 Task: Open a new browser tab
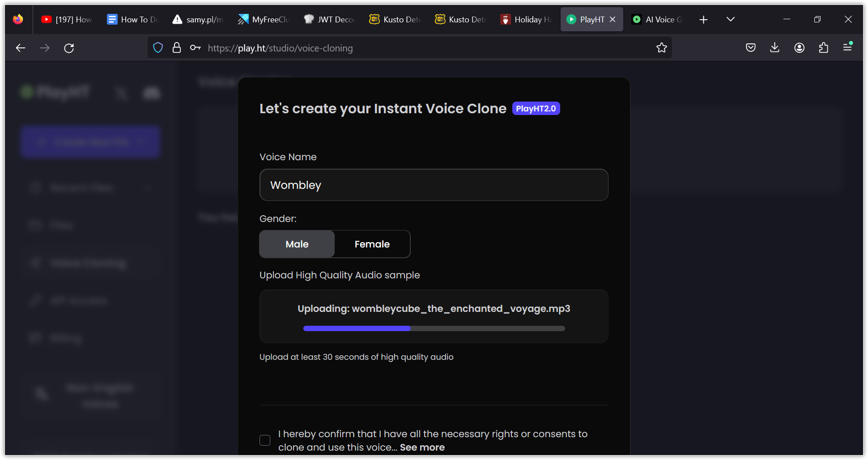(703, 19)
